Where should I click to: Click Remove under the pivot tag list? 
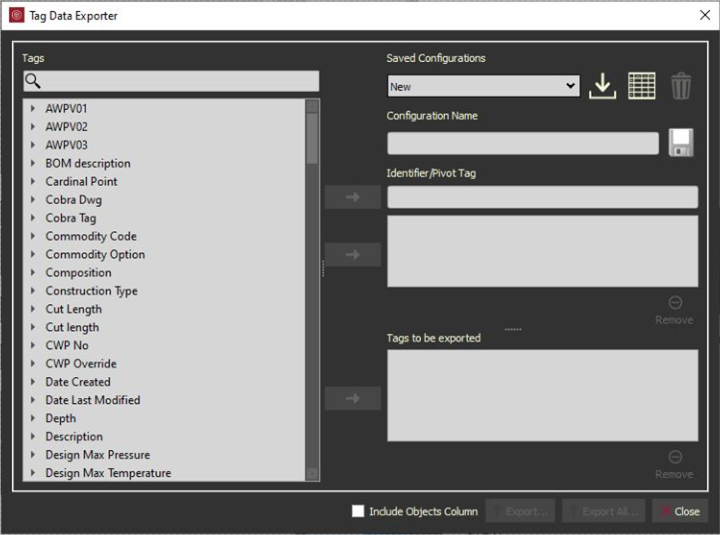674,310
